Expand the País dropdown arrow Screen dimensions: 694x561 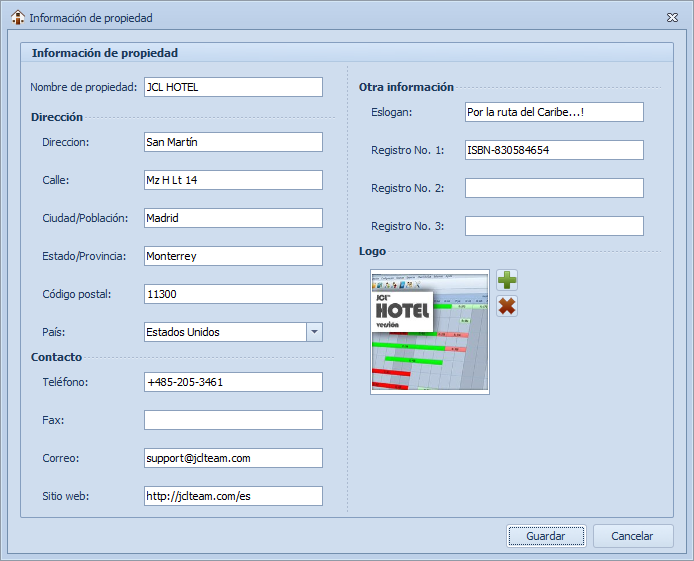[314, 332]
